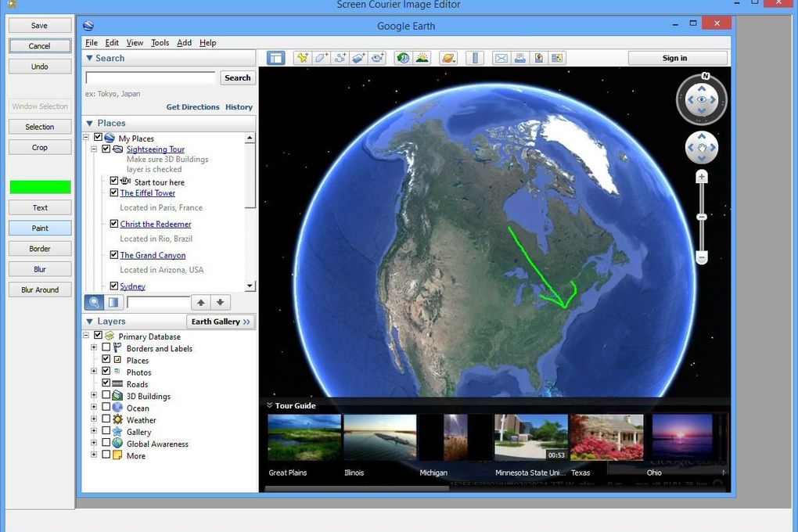Click the Record a Tour camera icon

coord(378,58)
